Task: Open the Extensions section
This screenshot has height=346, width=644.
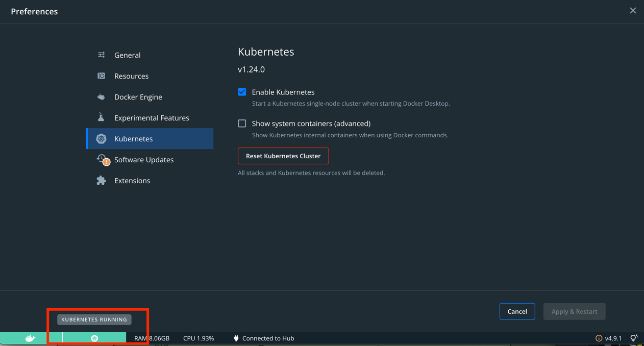Action: (150, 180)
